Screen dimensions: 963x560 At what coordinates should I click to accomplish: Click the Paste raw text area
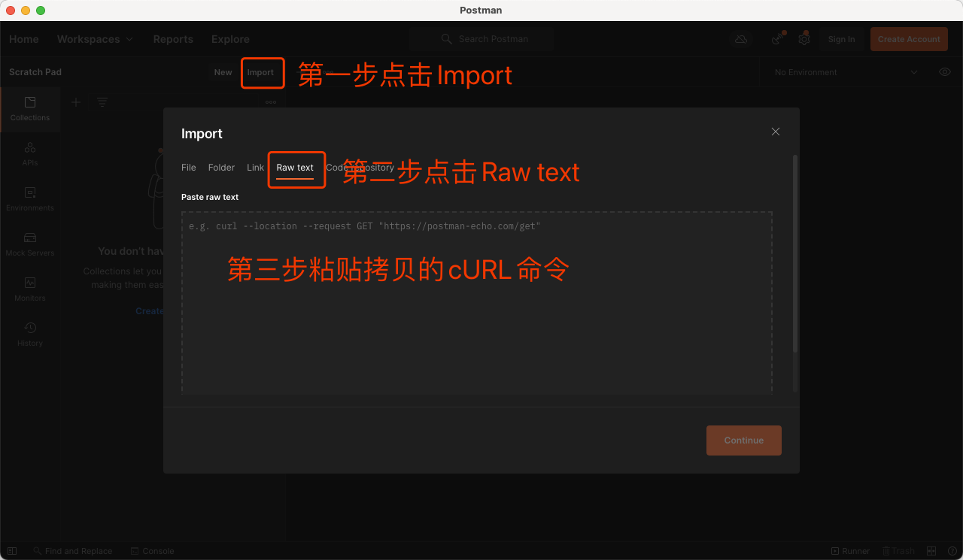click(477, 302)
